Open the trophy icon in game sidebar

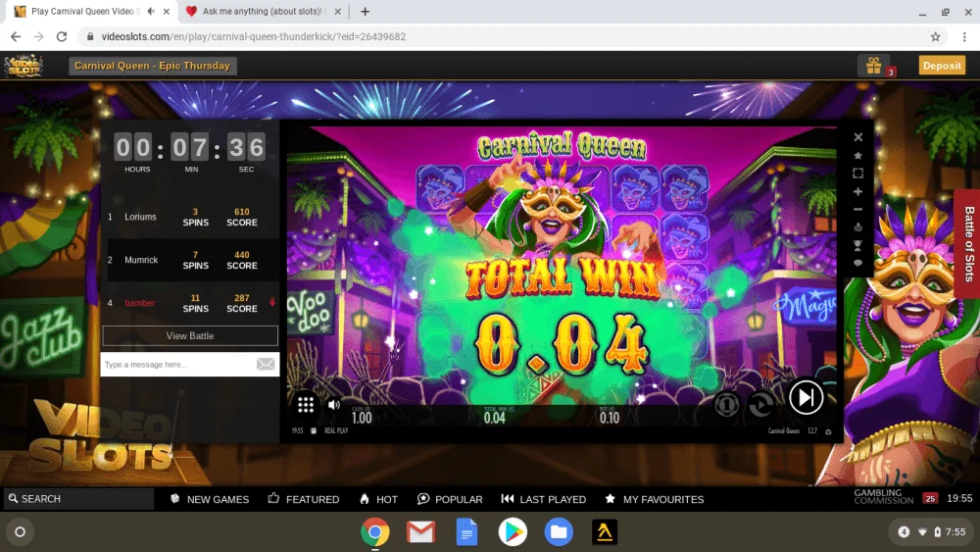coord(857,245)
